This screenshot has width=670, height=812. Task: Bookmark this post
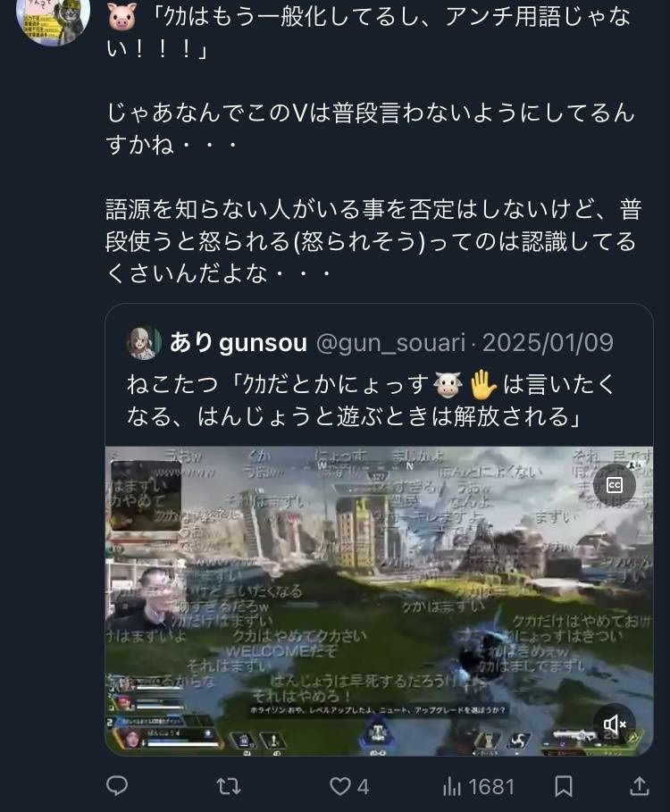point(564,787)
